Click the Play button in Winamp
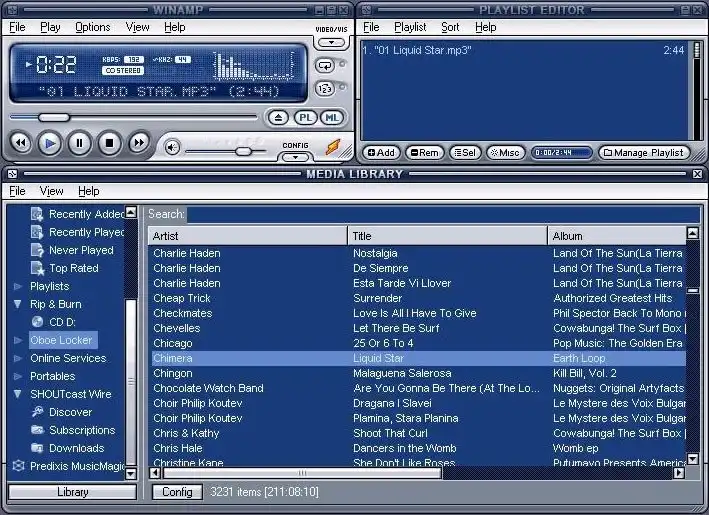This screenshot has height=515, width=709. point(49,144)
